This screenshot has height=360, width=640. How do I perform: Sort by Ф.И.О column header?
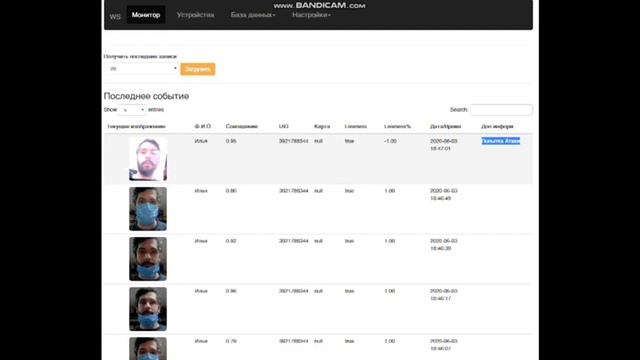[x=202, y=127]
